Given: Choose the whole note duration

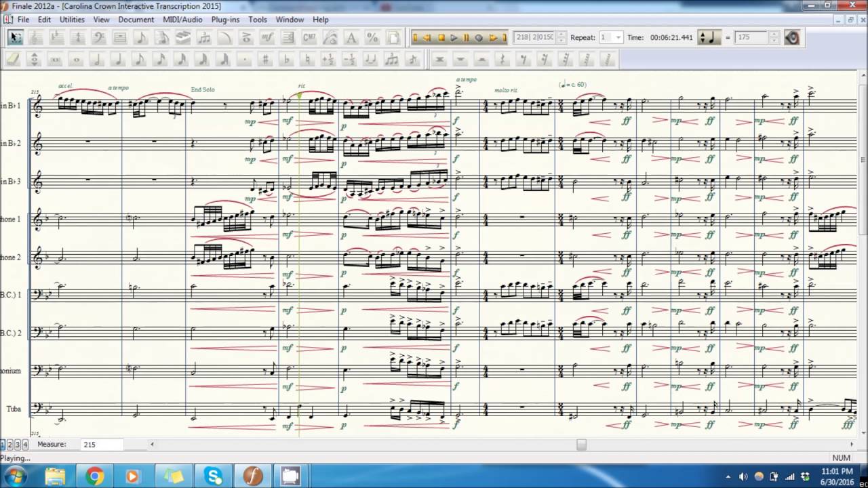Looking at the screenshot, I should coord(77,60).
